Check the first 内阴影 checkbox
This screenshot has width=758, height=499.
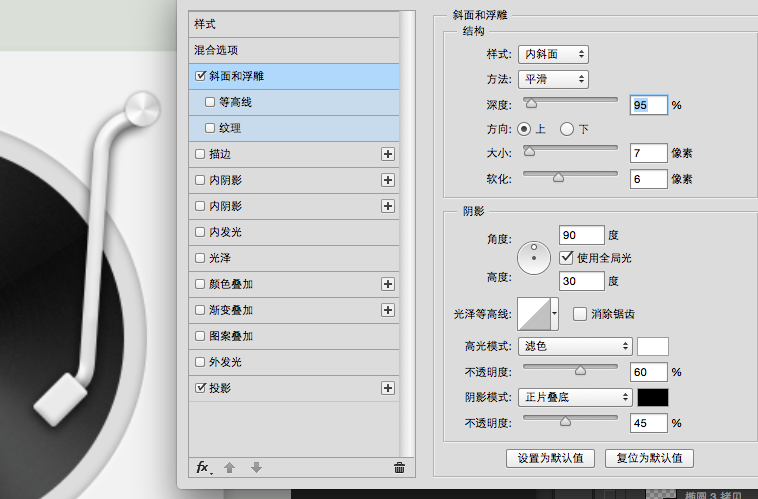200,180
